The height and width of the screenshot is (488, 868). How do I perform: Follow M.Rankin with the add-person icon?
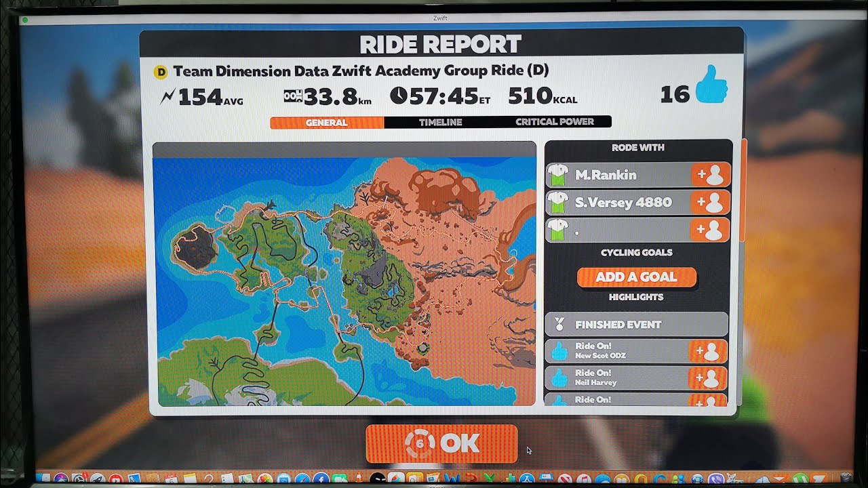pyautogui.click(x=711, y=175)
